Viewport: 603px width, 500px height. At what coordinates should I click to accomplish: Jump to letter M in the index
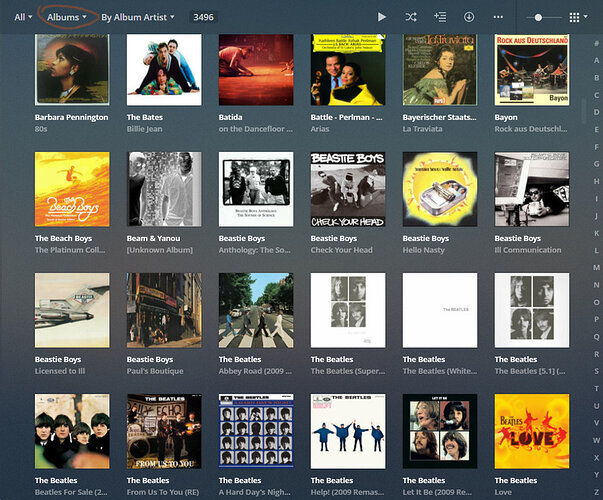coord(596,267)
